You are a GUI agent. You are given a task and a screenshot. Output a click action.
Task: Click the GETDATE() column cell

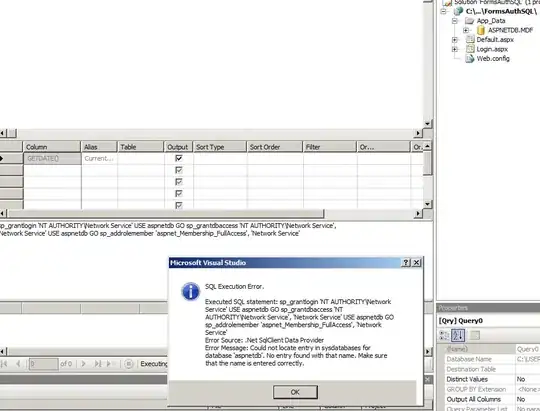click(52, 158)
